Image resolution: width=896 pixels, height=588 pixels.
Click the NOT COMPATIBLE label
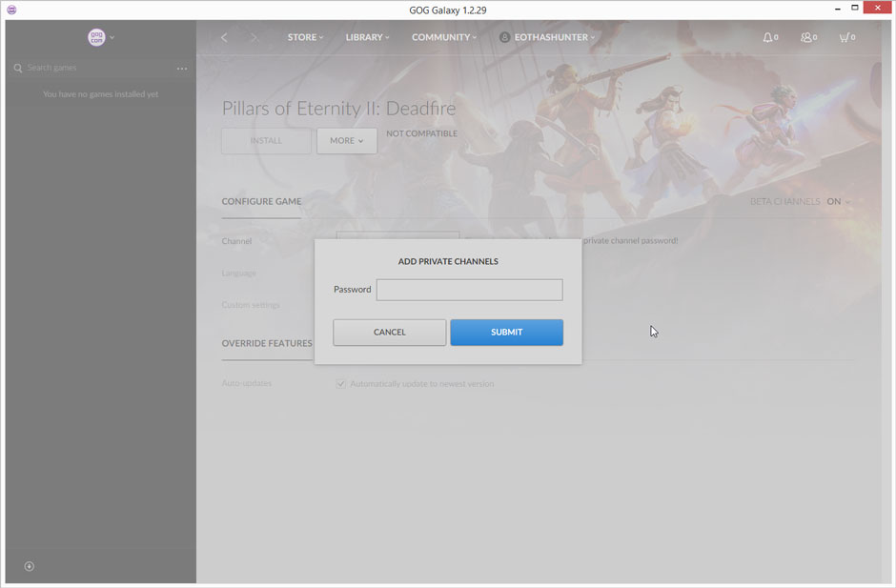click(x=421, y=133)
